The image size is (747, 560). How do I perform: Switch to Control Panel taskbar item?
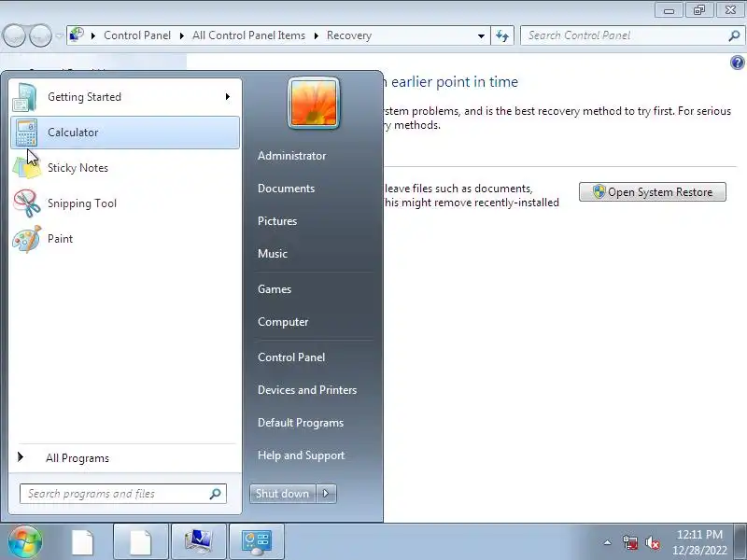point(257,542)
